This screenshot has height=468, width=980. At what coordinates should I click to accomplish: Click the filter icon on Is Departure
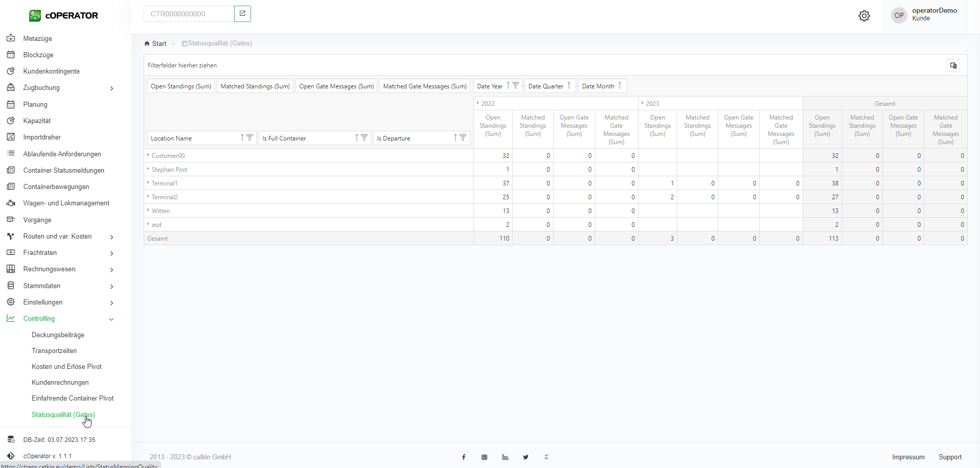[463, 138]
